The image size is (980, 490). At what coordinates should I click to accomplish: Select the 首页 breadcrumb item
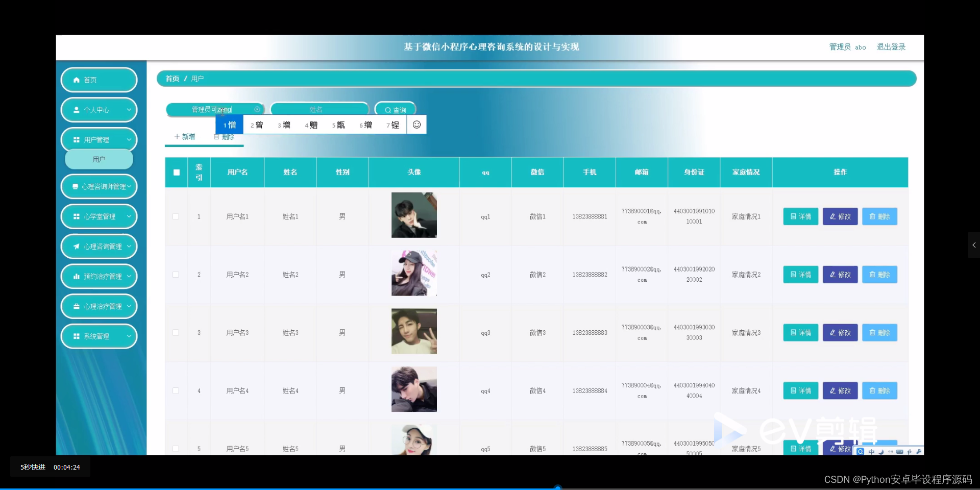(172, 78)
